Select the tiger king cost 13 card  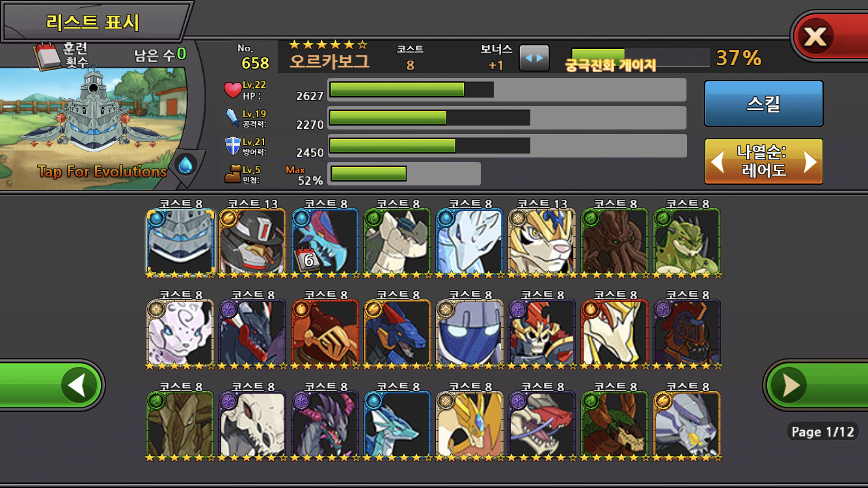(x=542, y=242)
